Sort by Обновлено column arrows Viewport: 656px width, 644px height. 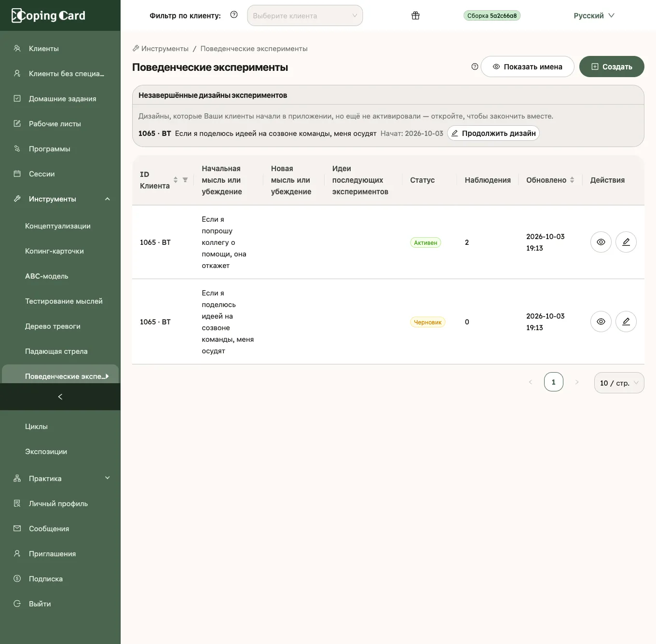point(572,180)
